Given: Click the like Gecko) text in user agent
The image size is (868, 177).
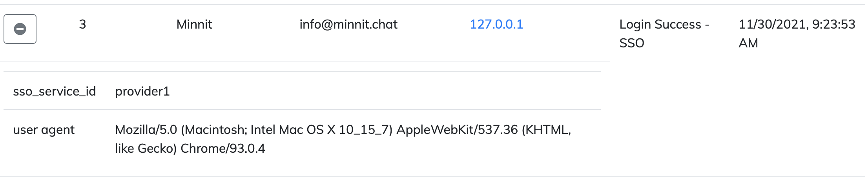Looking at the screenshot, I should (x=146, y=148).
